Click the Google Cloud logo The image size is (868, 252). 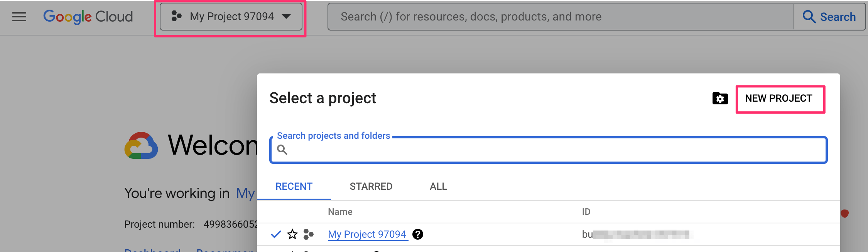[x=88, y=17]
